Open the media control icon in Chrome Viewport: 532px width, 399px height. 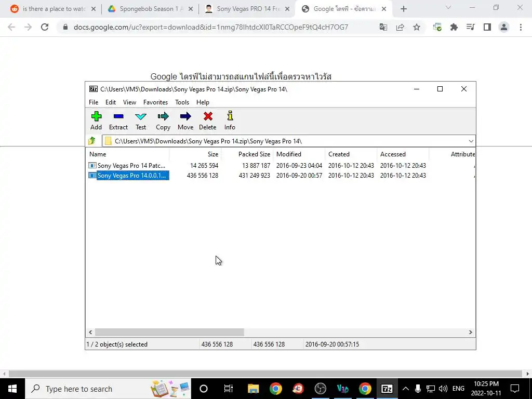[471, 27]
